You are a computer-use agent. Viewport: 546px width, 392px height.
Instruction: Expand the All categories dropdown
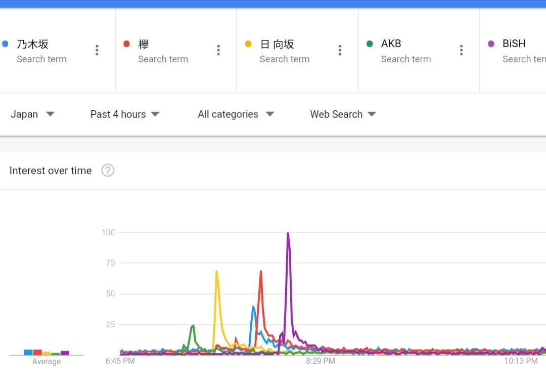point(236,114)
